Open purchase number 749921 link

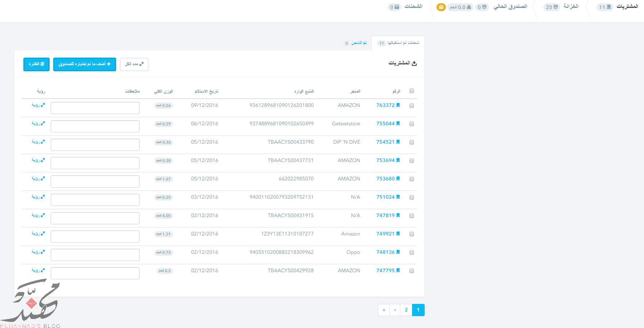point(388,234)
